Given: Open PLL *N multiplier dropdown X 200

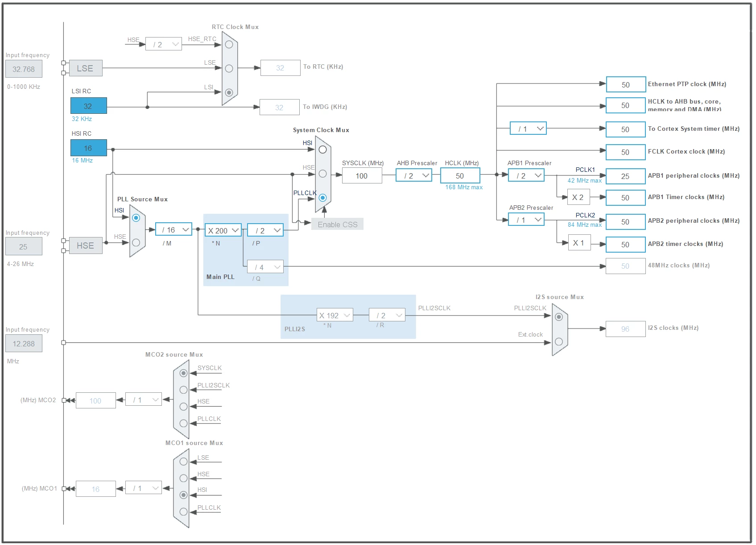Looking at the screenshot, I should (223, 230).
